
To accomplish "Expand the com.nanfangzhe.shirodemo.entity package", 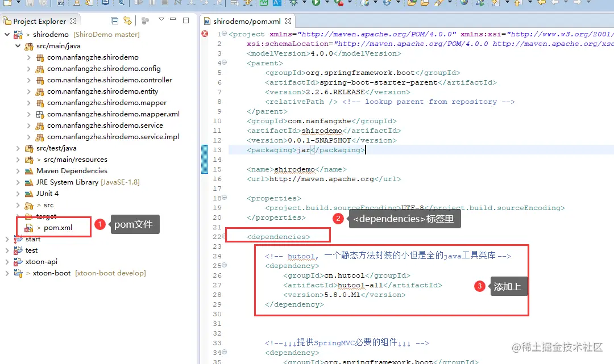I will click(x=28, y=91).
